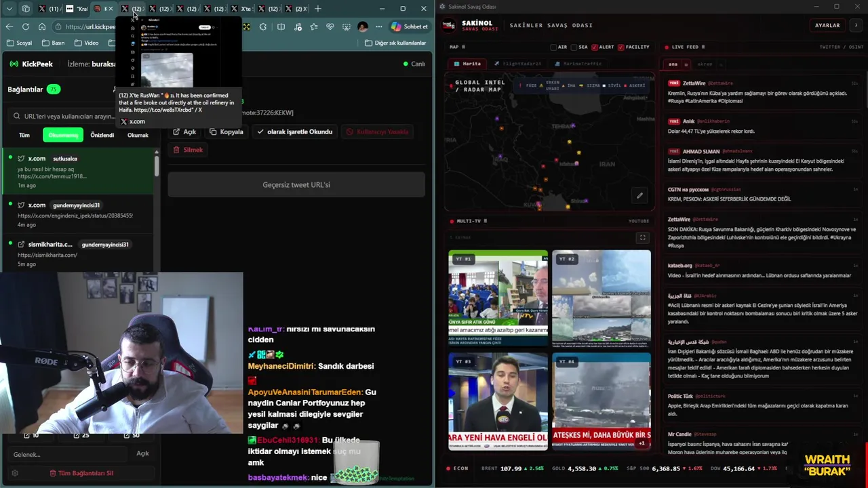The image size is (868, 488).
Task: Open browser essentials heart icon
Action: [330, 26]
